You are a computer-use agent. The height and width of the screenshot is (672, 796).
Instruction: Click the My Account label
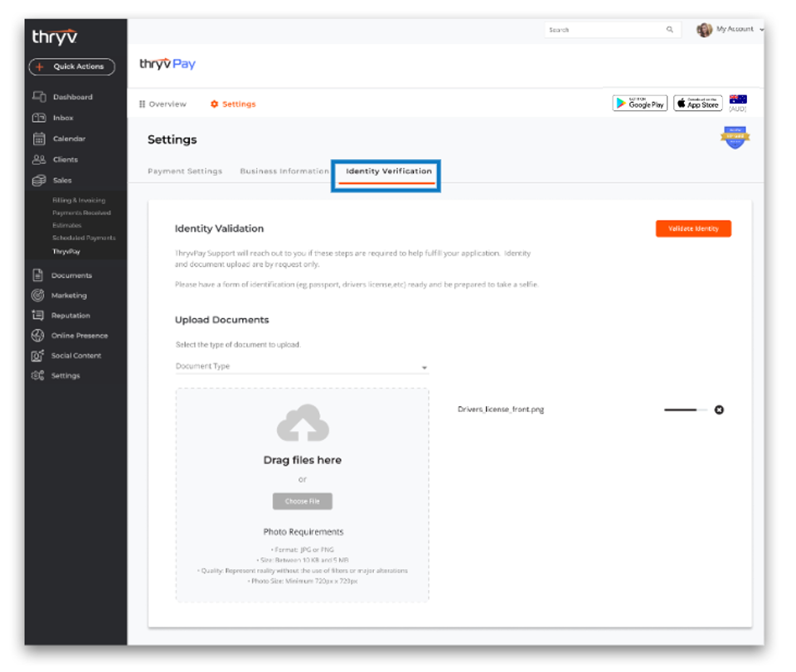pos(735,30)
